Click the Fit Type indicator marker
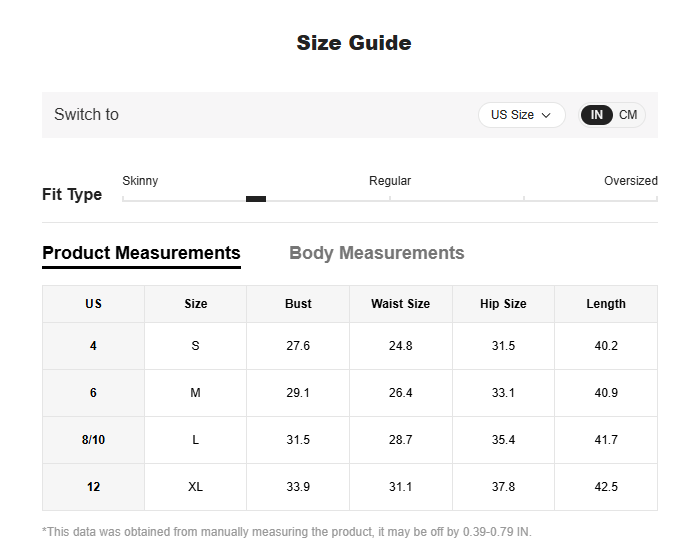Screen dimensions: 690x553 tap(256, 199)
